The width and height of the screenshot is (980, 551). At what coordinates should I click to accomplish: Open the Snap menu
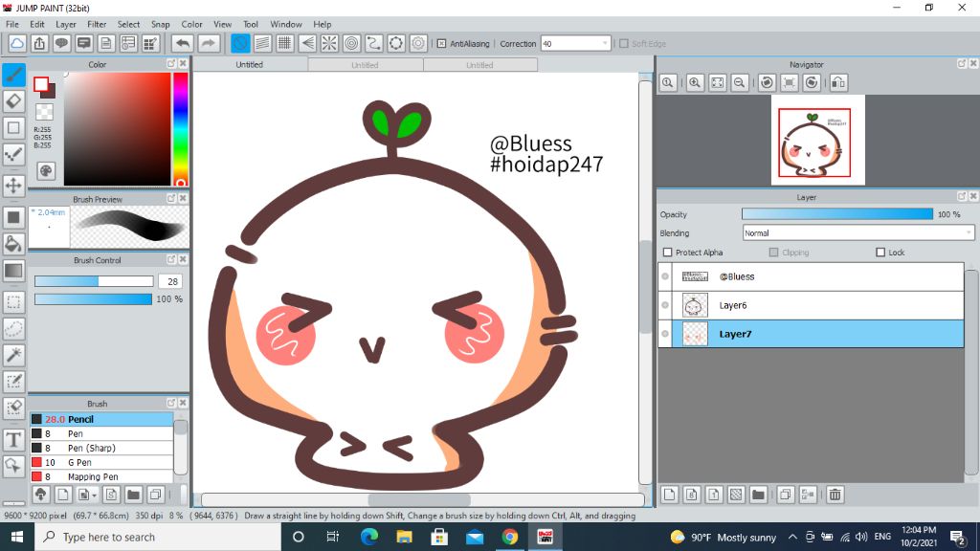coord(161,24)
